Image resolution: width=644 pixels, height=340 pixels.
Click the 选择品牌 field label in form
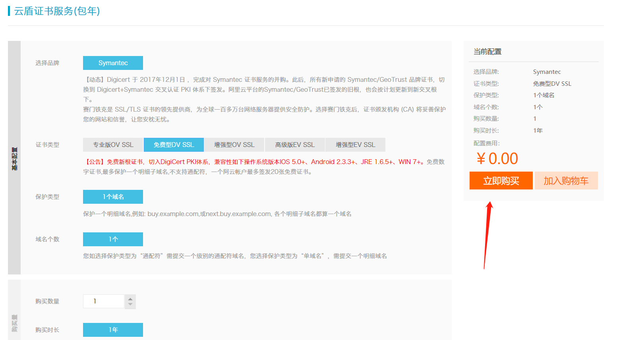pyautogui.click(x=47, y=63)
